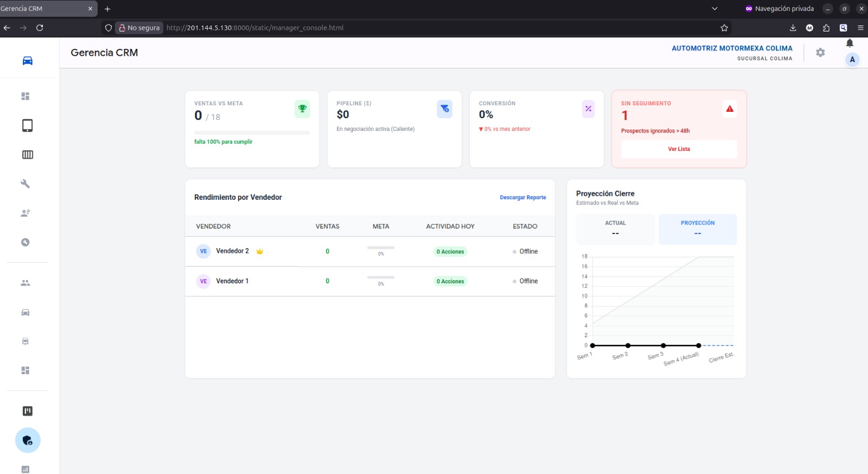Click the Gerencia CRM page title
The image size is (868, 474).
(104, 53)
